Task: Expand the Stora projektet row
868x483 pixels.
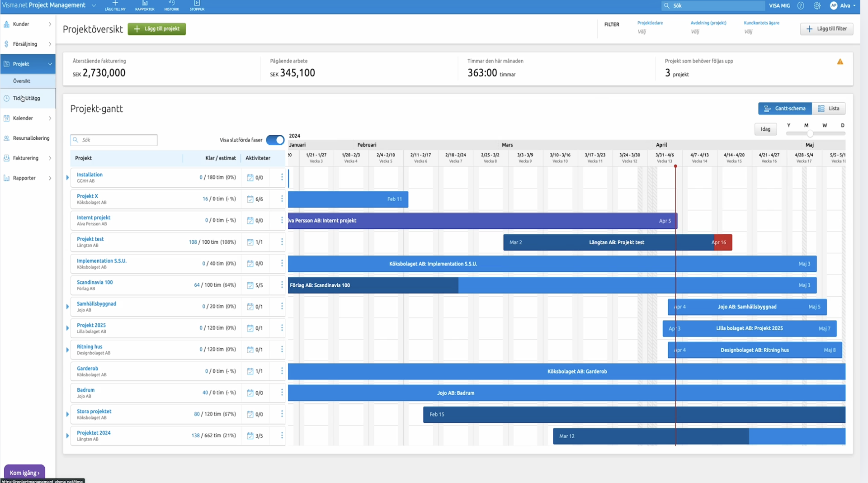Action: tap(67, 414)
